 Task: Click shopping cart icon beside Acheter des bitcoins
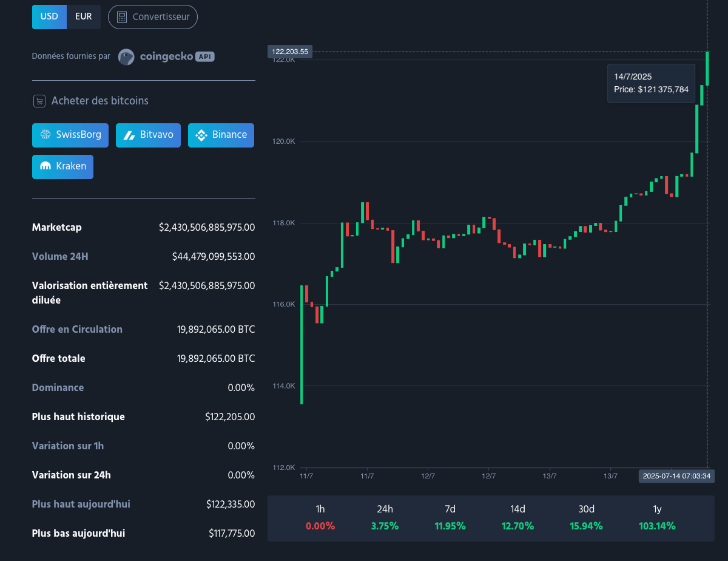point(39,101)
